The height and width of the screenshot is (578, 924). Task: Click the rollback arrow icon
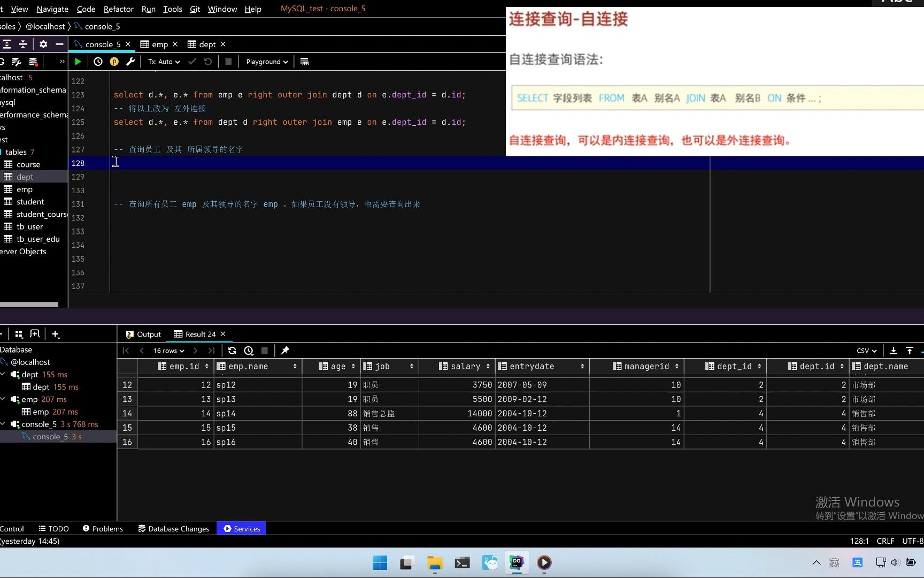point(208,62)
